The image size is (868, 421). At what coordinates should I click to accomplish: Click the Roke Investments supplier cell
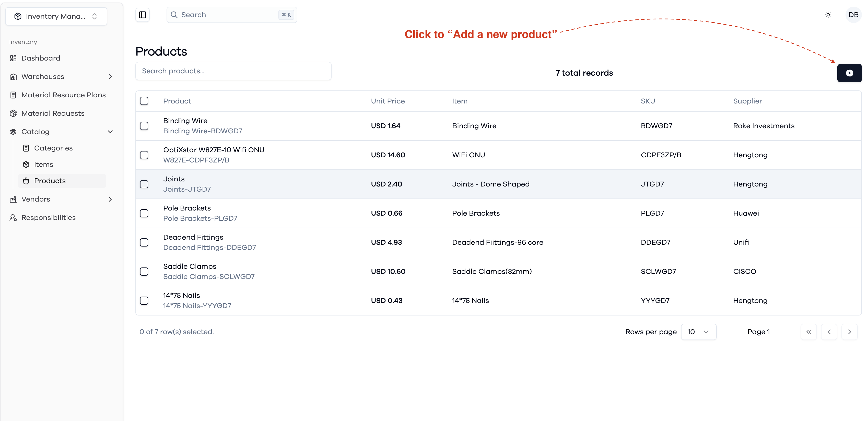pos(764,126)
